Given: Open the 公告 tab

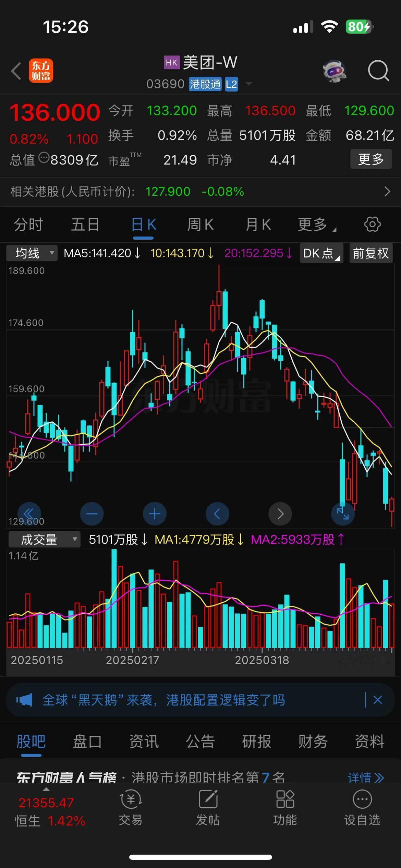Looking at the screenshot, I should click(x=200, y=742).
